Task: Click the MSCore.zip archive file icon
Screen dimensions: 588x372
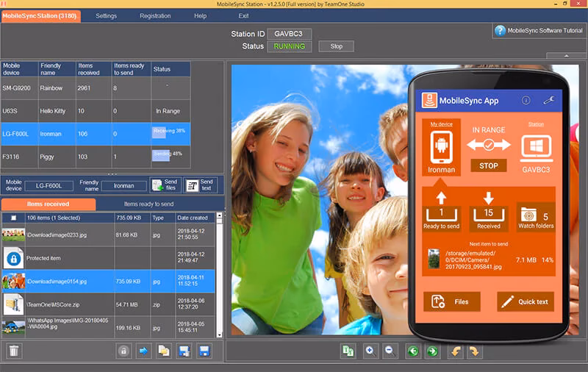Action: pos(13,304)
